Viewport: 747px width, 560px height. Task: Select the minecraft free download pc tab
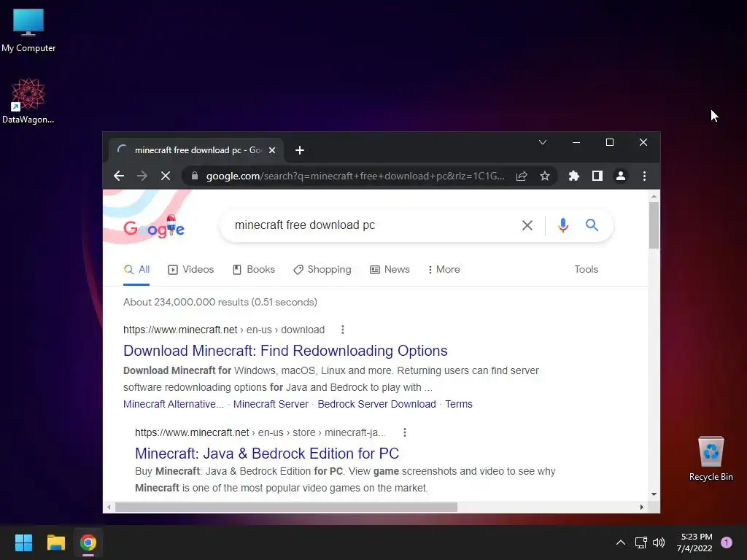196,150
